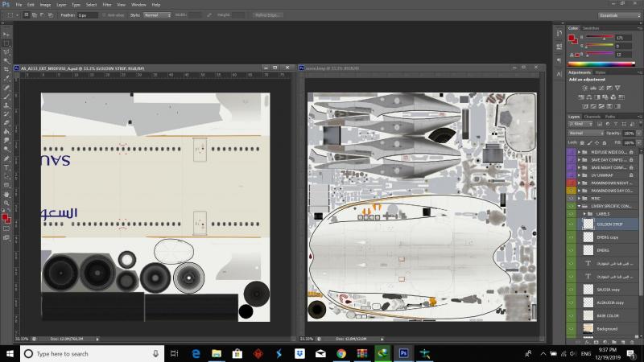Switch to the Paths tab

coord(610,117)
